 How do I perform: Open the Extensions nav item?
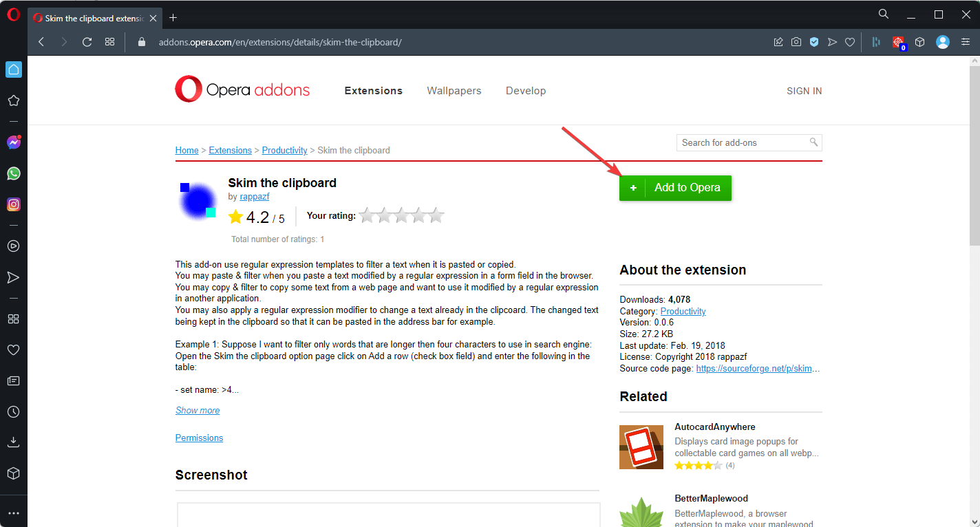coord(374,91)
